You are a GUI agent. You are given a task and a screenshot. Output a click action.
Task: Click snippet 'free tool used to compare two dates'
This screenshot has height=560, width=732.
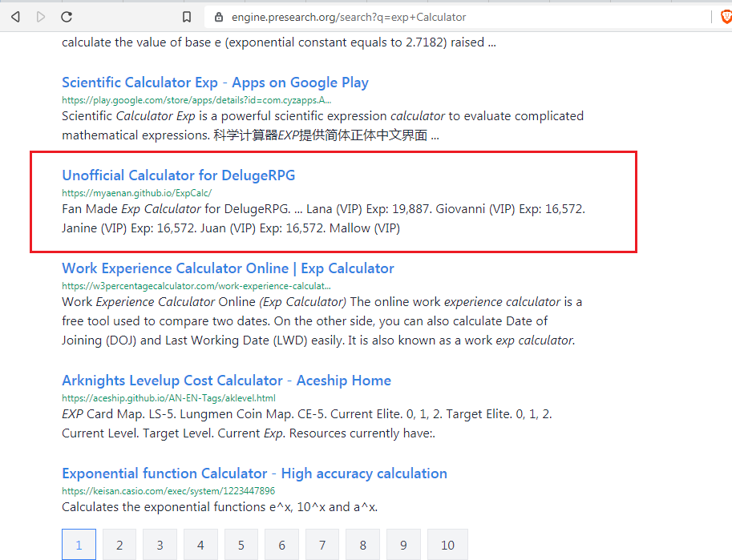coord(166,321)
